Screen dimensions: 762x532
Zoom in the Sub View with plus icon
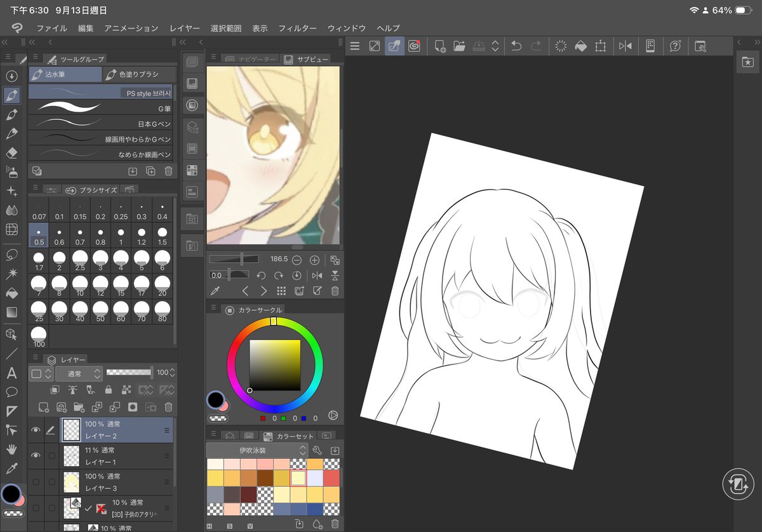click(x=314, y=260)
